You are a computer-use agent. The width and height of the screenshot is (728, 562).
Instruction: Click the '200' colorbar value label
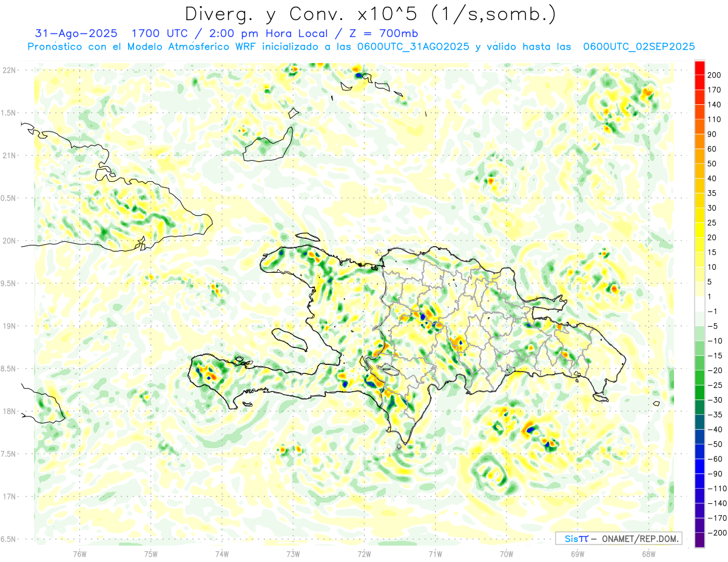pyautogui.click(x=714, y=75)
